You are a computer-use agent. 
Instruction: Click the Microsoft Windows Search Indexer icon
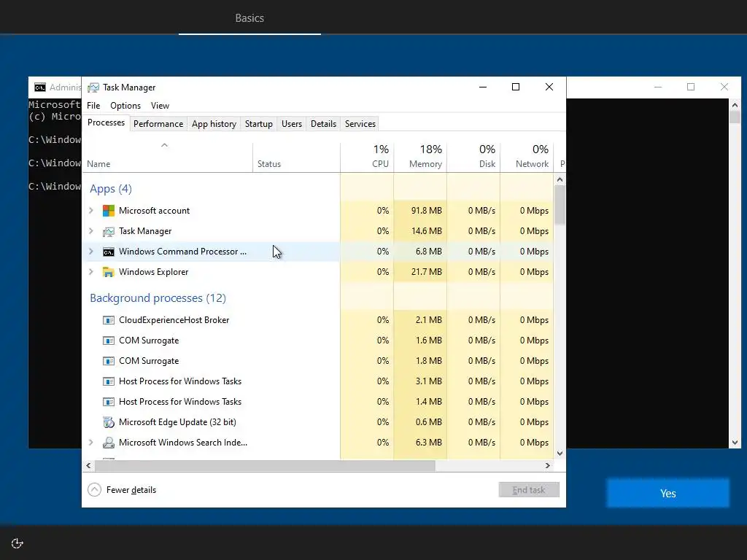click(109, 443)
